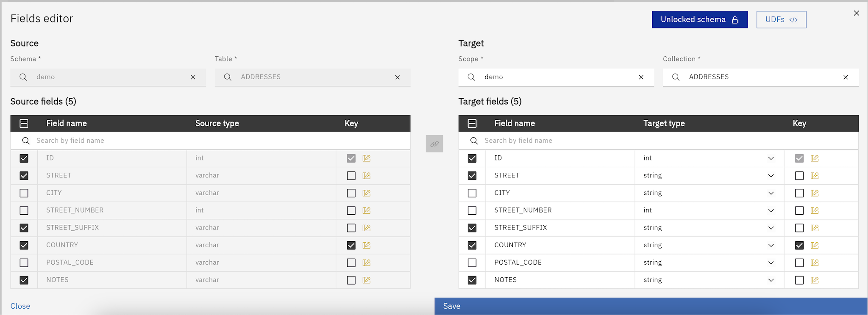Edit key for target COUNTRY field

pos(815,245)
